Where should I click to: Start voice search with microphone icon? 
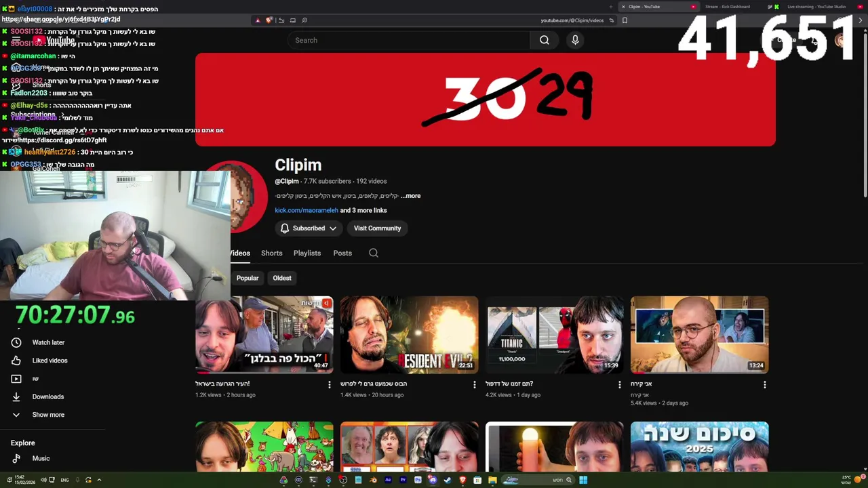tap(575, 40)
